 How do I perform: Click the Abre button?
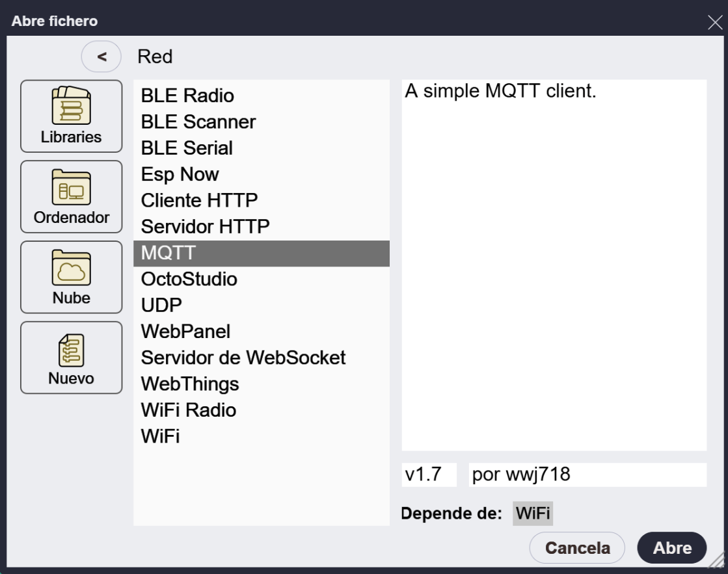click(672, 548)
